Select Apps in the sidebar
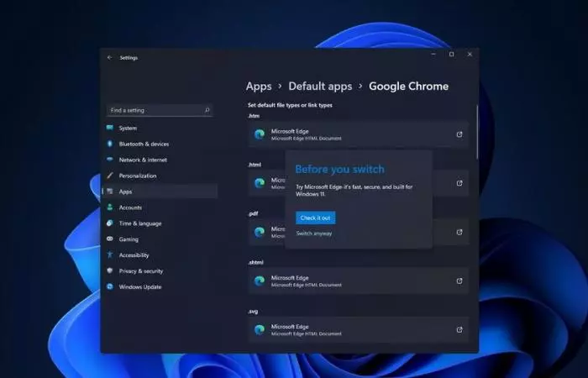This screenshot has width=588, height=378. click(160, 192)
